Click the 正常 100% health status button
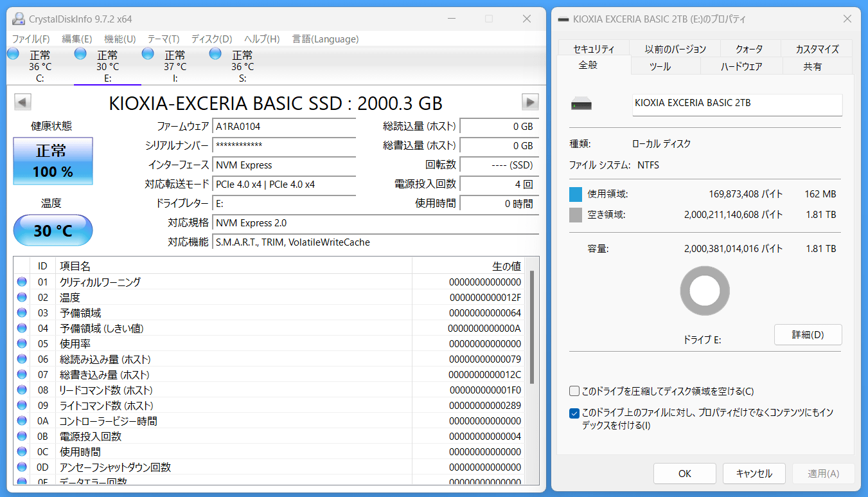 click(x=53, y=161)
